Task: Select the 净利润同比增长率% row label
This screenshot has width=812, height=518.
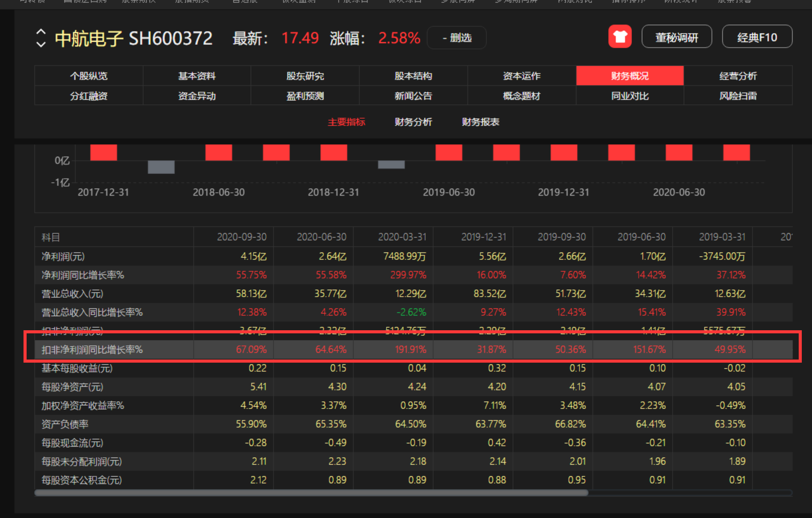Action: pyautogui.click(x=83, y=275)
